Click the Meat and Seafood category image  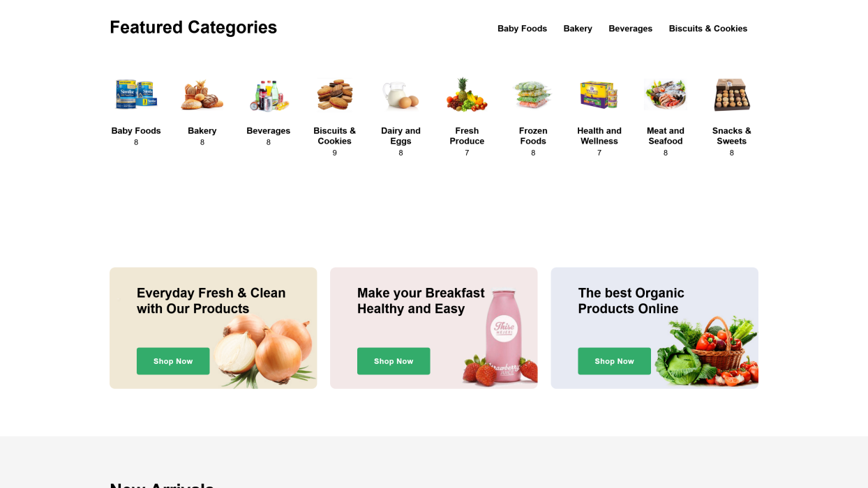pos(665,93)
